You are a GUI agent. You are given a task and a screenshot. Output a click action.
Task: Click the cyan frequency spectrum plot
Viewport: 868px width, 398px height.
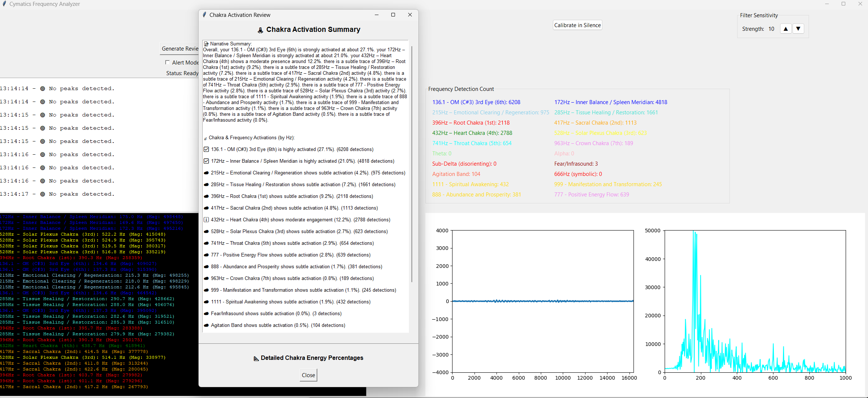point(755,301)
